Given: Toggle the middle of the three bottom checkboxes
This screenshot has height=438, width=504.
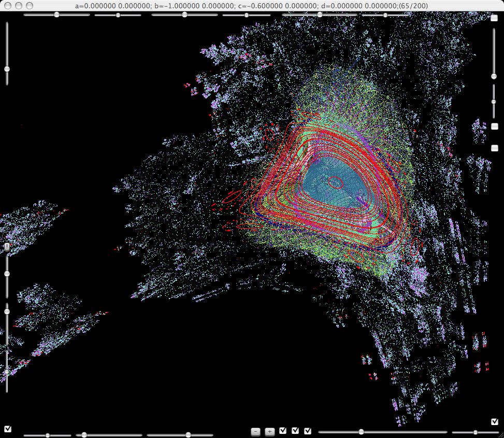Looking at the screenshot, I should pyautogui.click(x=295, y=430).
